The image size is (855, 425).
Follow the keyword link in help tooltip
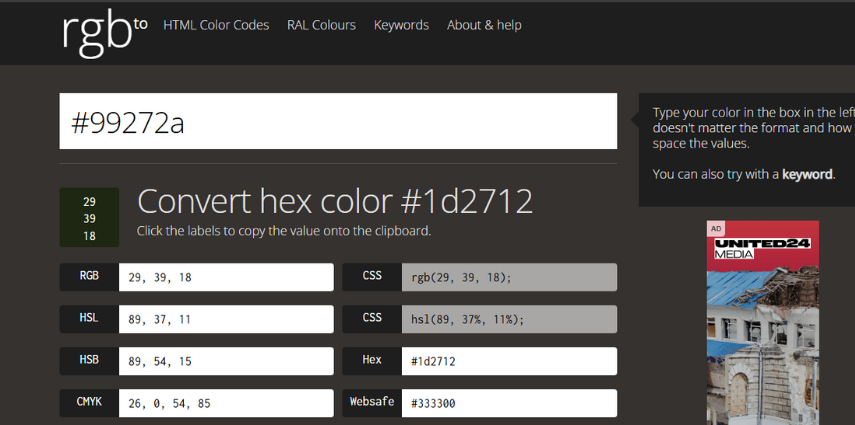[x=806, y=174]
